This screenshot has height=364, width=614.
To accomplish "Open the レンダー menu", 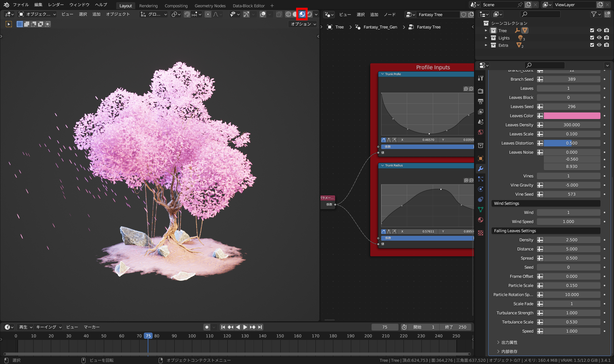I will click(56, 5).
